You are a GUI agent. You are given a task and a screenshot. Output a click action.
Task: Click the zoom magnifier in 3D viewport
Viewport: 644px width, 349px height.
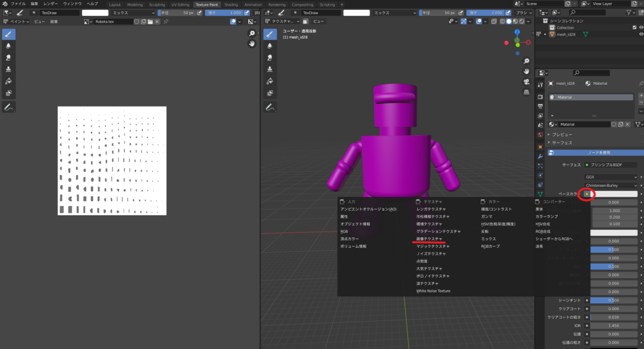click(527, 61)
